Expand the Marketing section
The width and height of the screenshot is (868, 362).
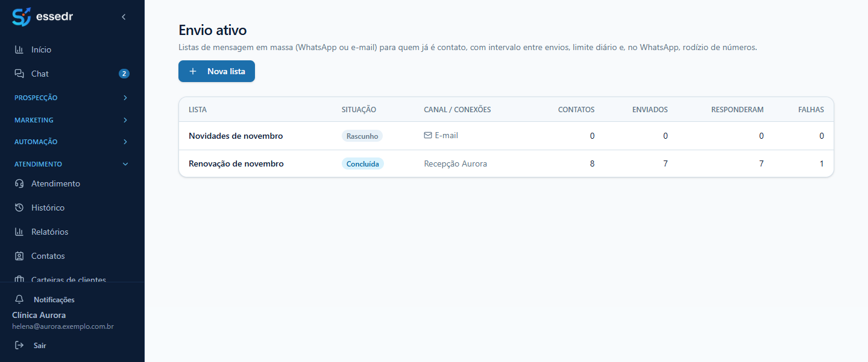coord(72,120)
